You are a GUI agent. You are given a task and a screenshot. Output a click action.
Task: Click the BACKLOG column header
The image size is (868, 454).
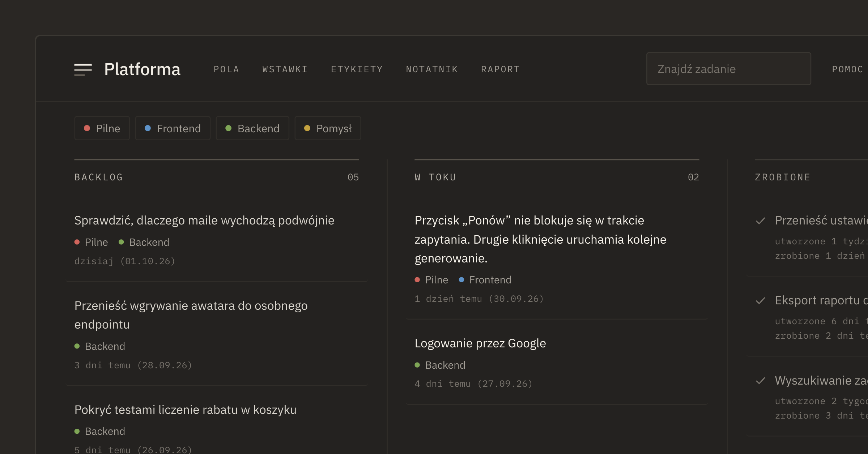pos(99,177)
